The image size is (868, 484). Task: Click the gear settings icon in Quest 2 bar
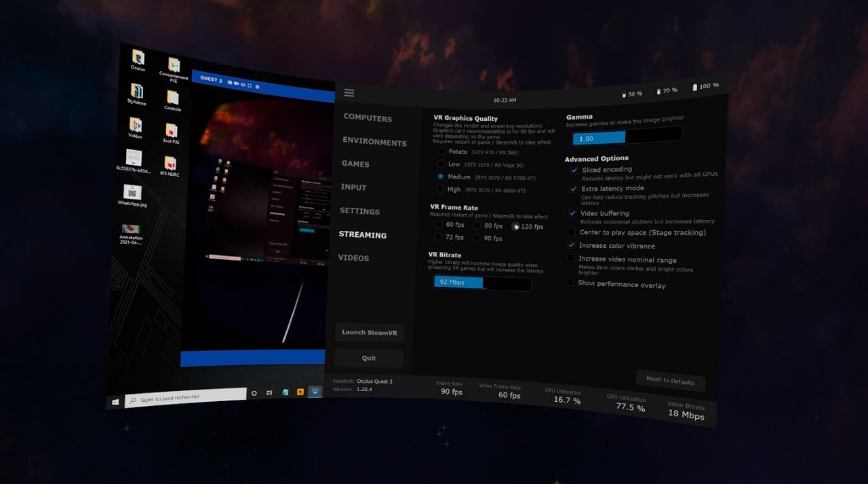pos(257,86)
